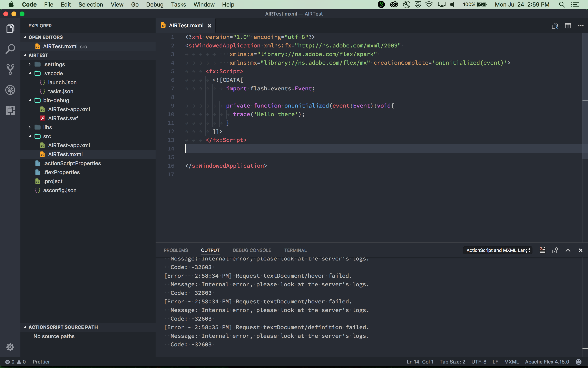Open the Search view in activity bar
The width and height of the screenshot is (588, 368).
(10, 49)
